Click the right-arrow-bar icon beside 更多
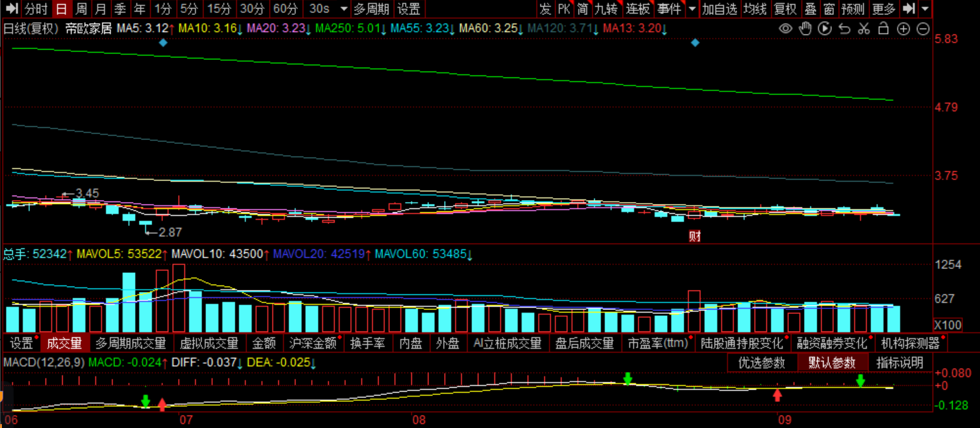The width and height of the screenshot is (980, 428). pos(908,9)
